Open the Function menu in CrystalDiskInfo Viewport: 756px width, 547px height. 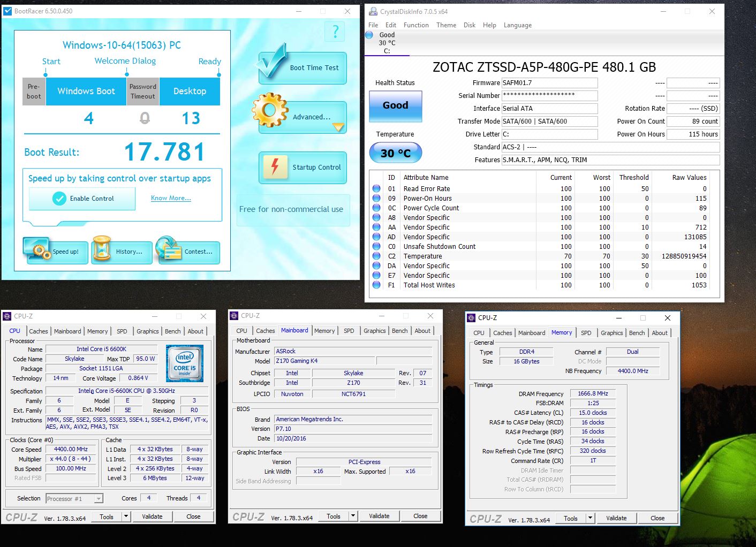416,25
